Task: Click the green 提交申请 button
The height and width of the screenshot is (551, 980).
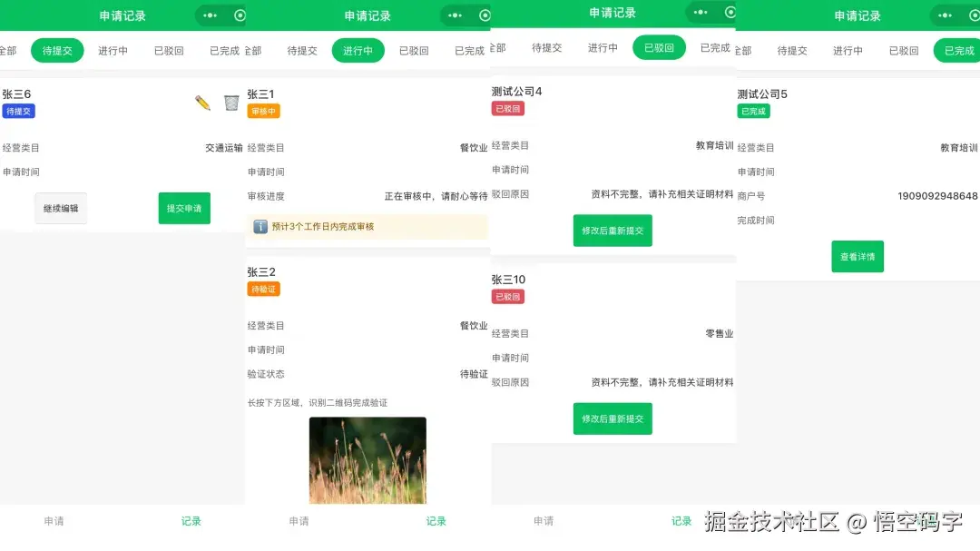Action: (184, 208)
